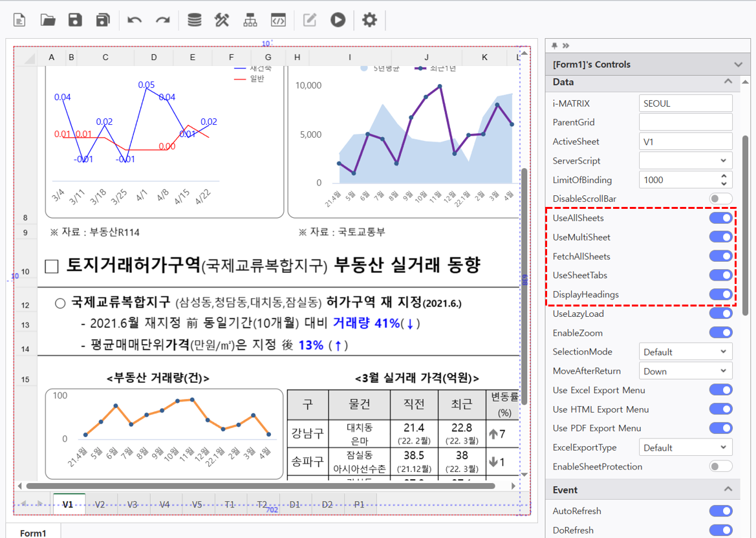756x538 pixels.
Task: Click the grid vertical scroll up arrow
Action: 524,53
